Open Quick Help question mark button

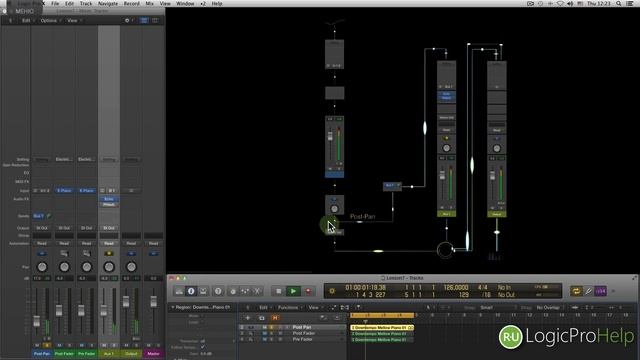click(218, 291)
